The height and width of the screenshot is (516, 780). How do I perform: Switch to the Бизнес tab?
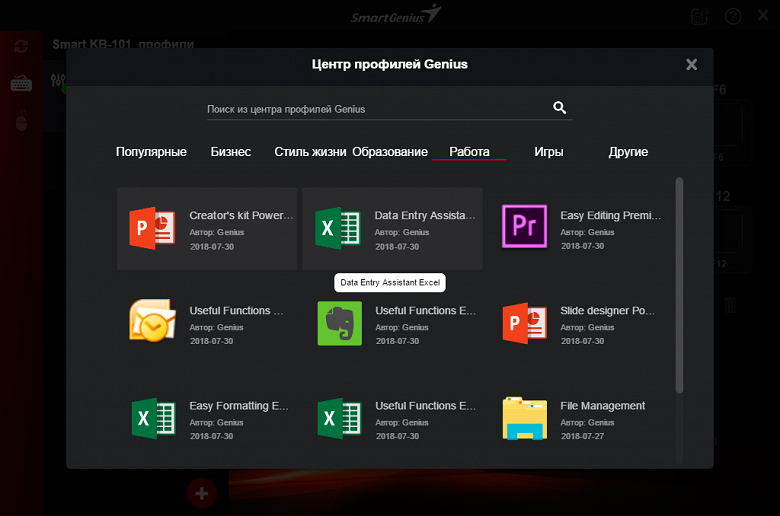pyautogui.click(x=230, y=152)
